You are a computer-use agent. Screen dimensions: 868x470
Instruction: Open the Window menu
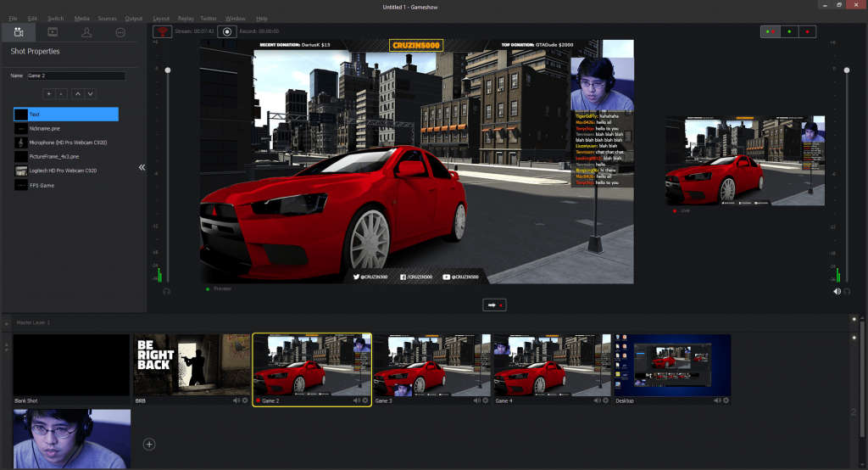(x=236, y=19)
